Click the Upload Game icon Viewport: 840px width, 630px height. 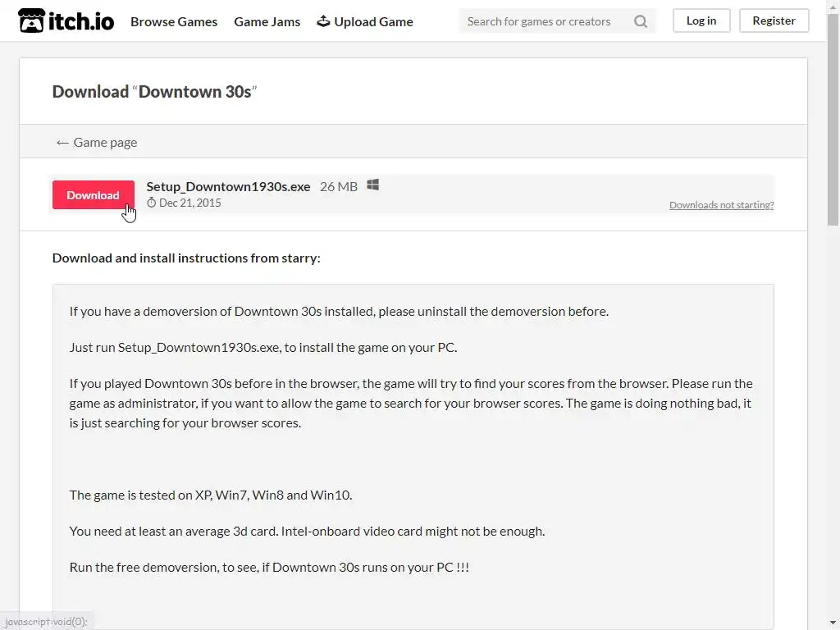click(x=323, y=21)
